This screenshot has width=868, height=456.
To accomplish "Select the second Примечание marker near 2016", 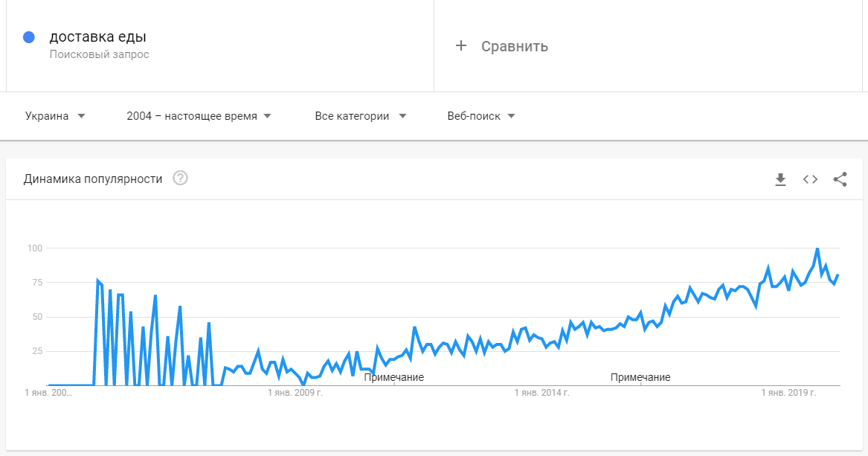I will tap(640, 377).
